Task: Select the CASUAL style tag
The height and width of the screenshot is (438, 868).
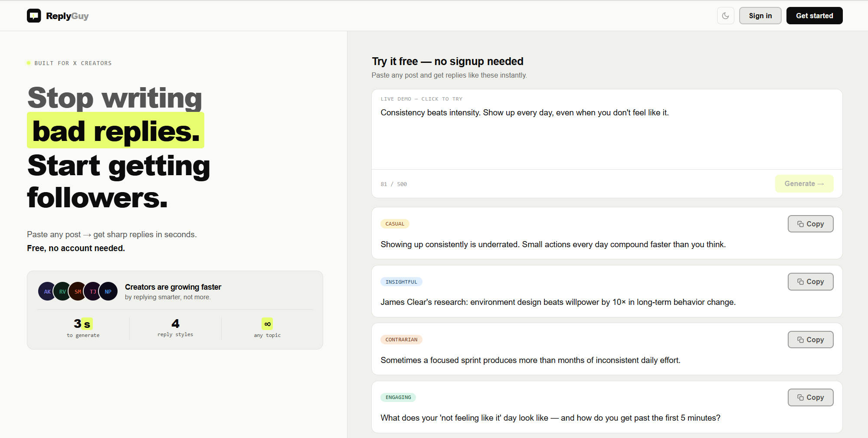Action: [x=395, y=224]
